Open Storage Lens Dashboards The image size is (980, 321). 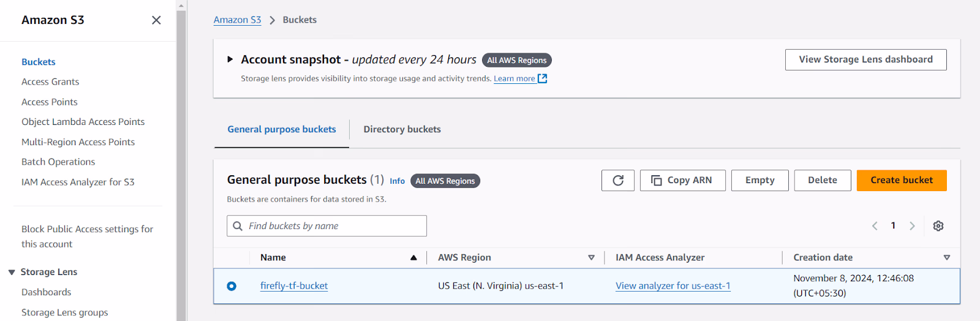(47, 292)
